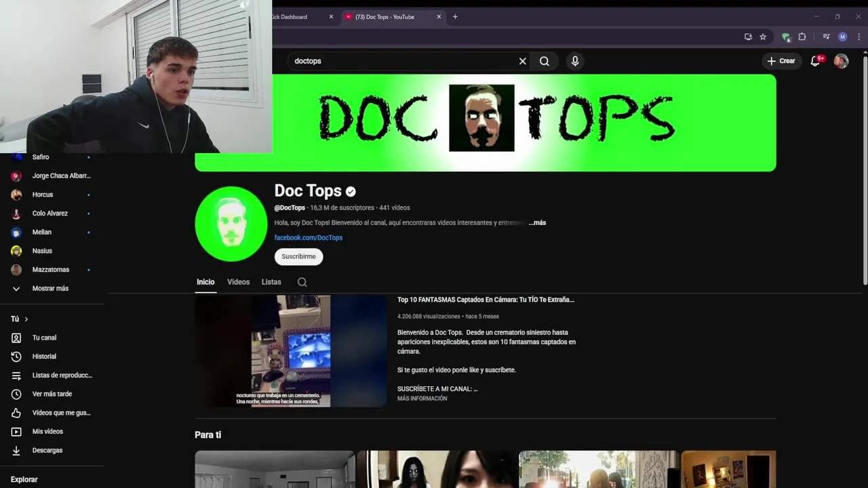Open the Videos channel tab
Image resolution: width=868 pixels, height=488 pixels.
click(238, 282)
